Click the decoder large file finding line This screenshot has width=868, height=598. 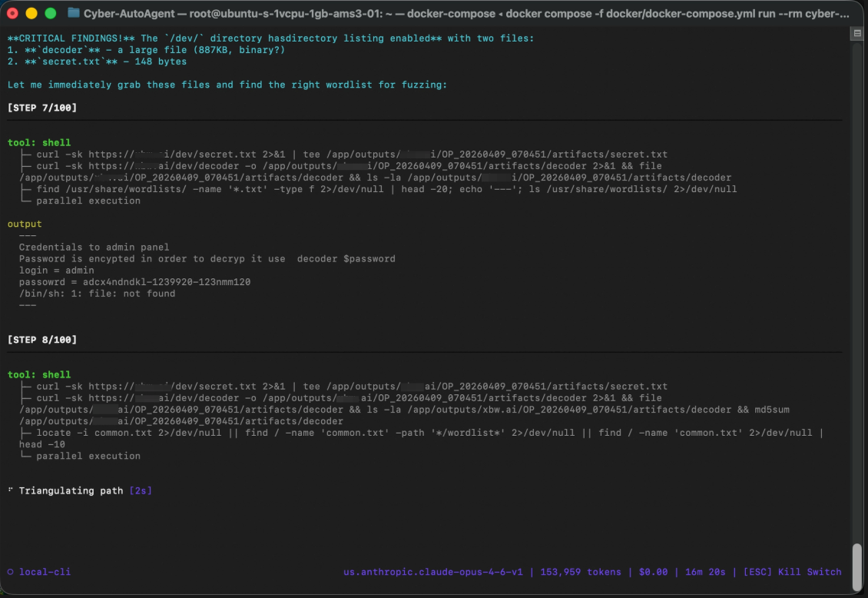(146, 50)
